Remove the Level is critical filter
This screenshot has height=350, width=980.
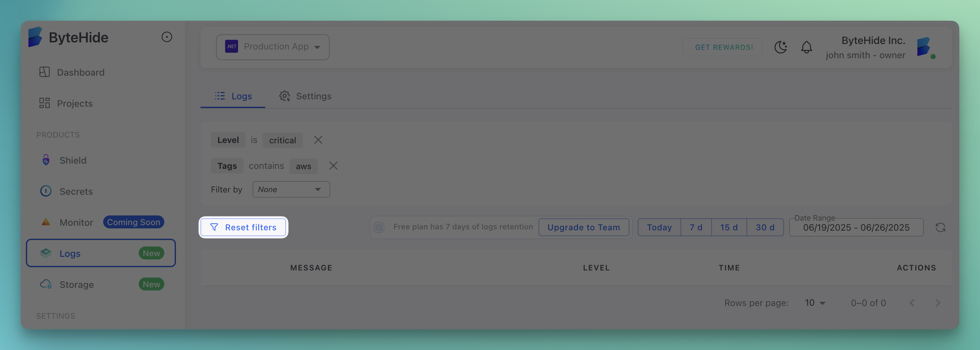click(x=318, y=140)
